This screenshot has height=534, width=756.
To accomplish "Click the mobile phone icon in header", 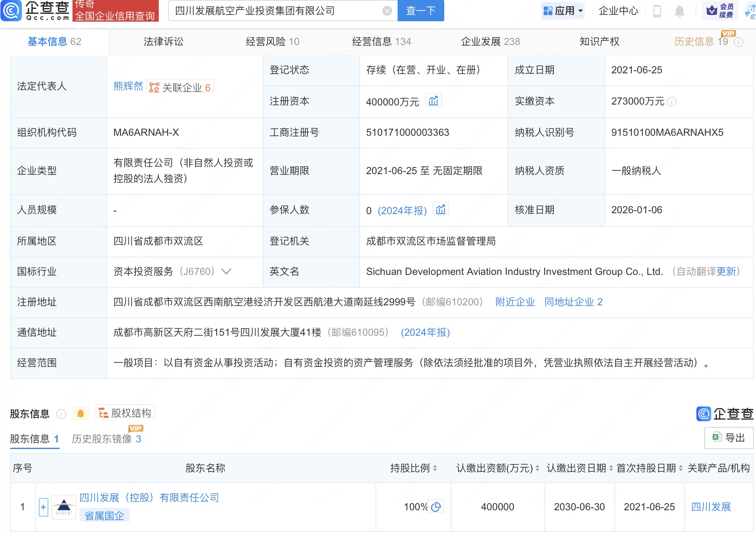I will 657,11.
